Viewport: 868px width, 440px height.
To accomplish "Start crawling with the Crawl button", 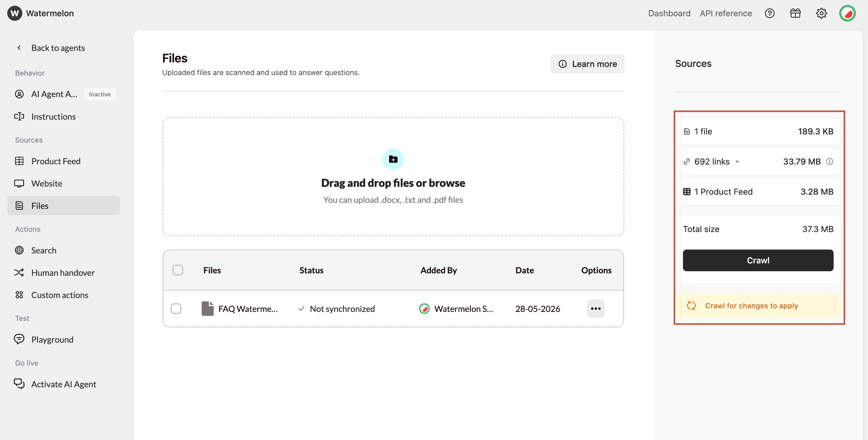I will pyautogui.click(x=758, y=260).
